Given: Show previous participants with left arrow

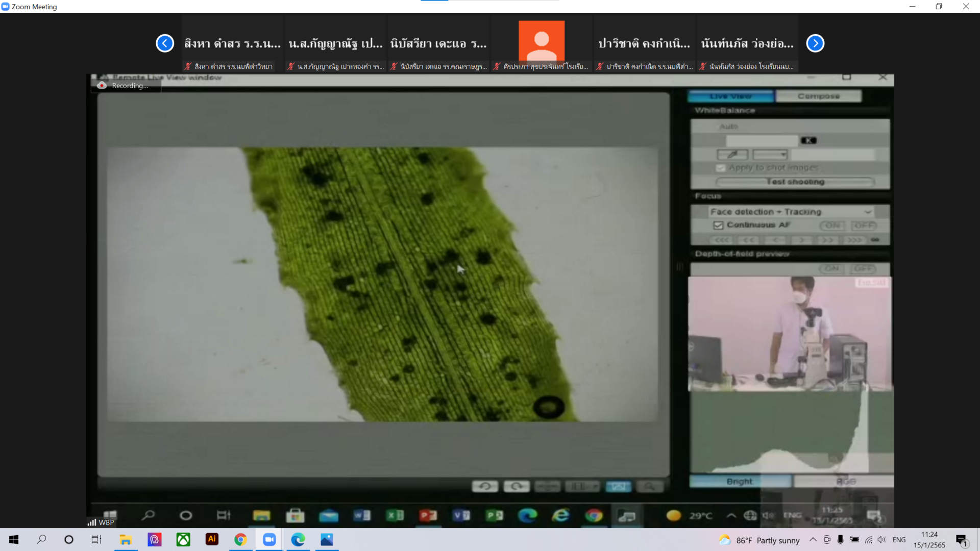Looking at the screenshot, I should coord(165,43).
